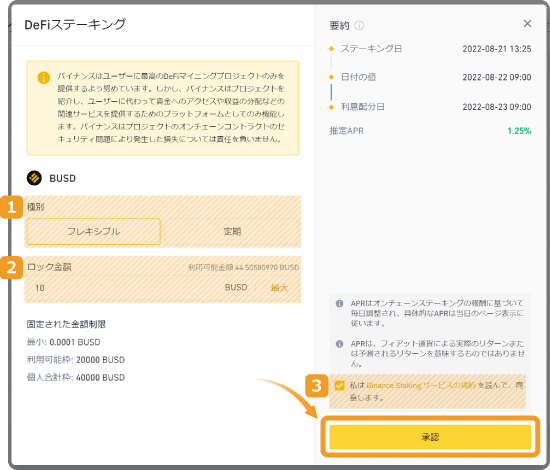Click the DeFiステーキング dialog title
Image resolution: width=550 pixels, height=470 pixels.
[75, 25]
